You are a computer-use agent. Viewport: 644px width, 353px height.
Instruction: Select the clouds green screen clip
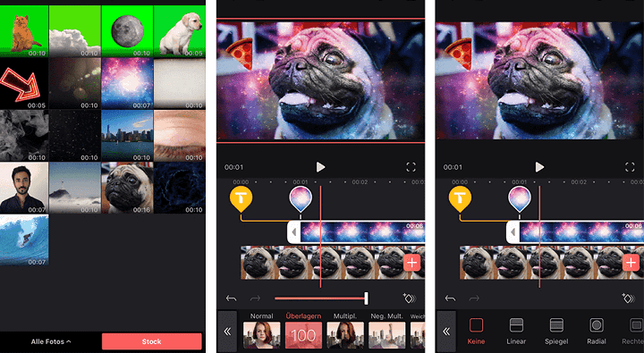pyautogui.click(x=75, y=31)
